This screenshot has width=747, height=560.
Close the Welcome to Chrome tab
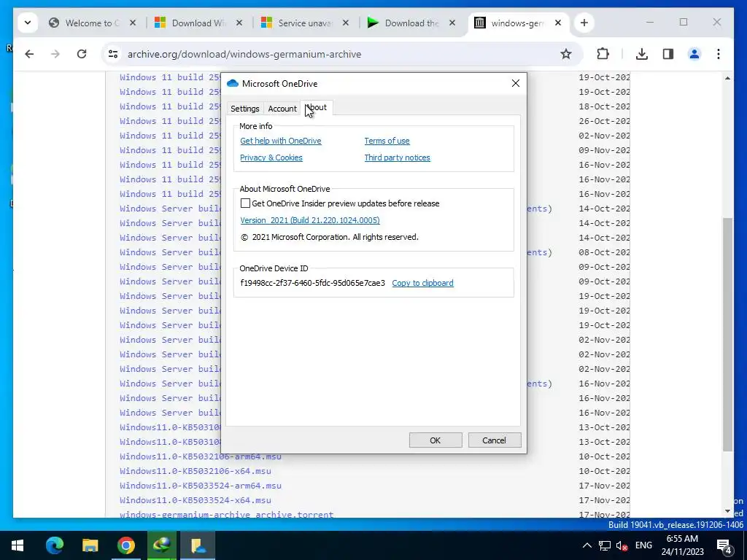click(x=133, y=23)
